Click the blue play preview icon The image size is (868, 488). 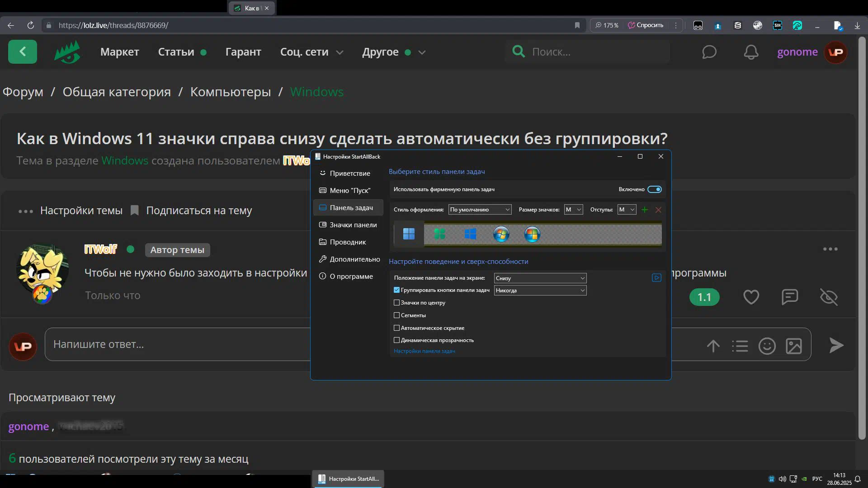pyautogui.click(x=656, y=278)
